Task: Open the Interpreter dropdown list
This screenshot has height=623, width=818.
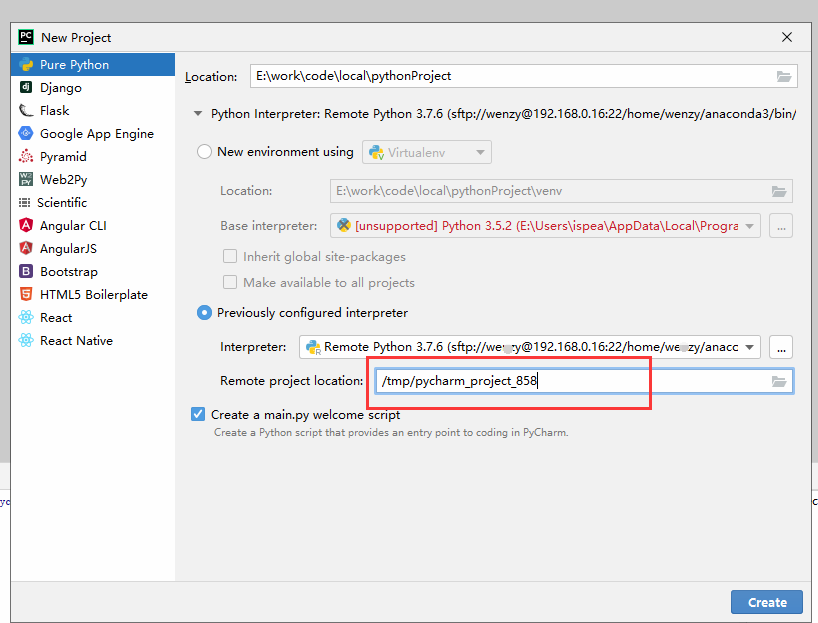Action: (x=530, y=347)
